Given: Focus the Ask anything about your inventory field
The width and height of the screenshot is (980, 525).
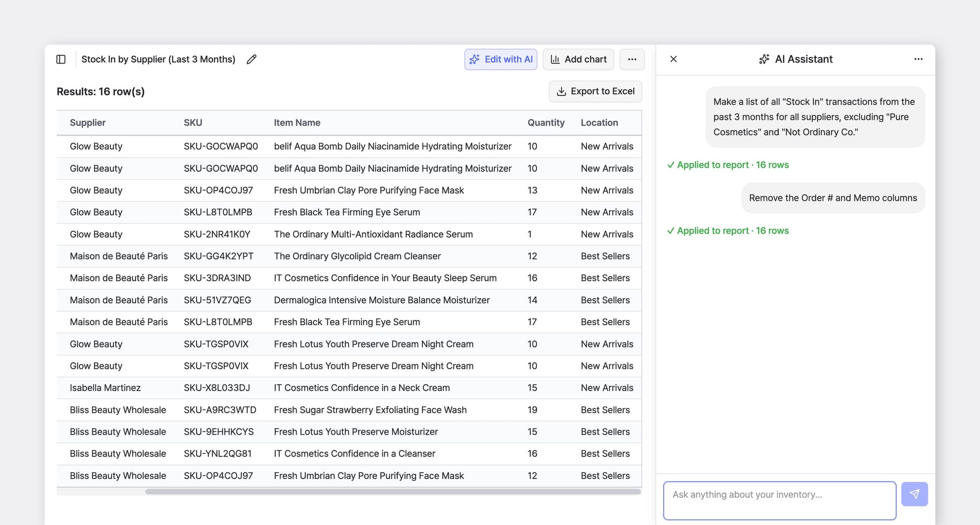Looking at the screenshot, I should (780, 501).
